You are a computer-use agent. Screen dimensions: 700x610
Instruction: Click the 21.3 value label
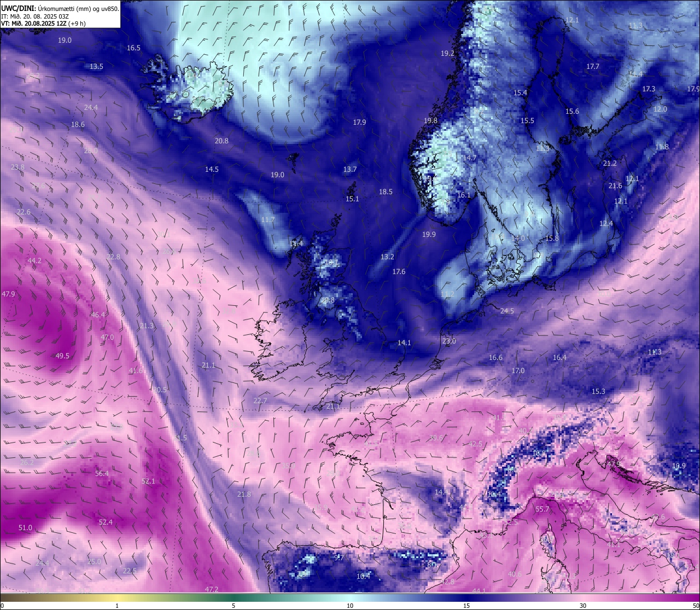147,326
